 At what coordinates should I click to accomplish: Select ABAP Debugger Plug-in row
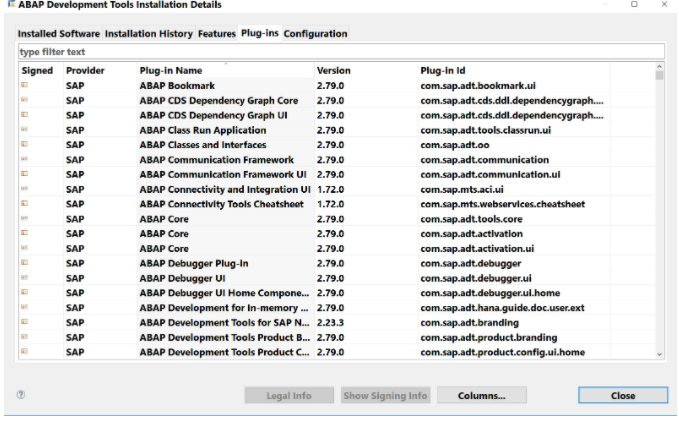point(337,263)
